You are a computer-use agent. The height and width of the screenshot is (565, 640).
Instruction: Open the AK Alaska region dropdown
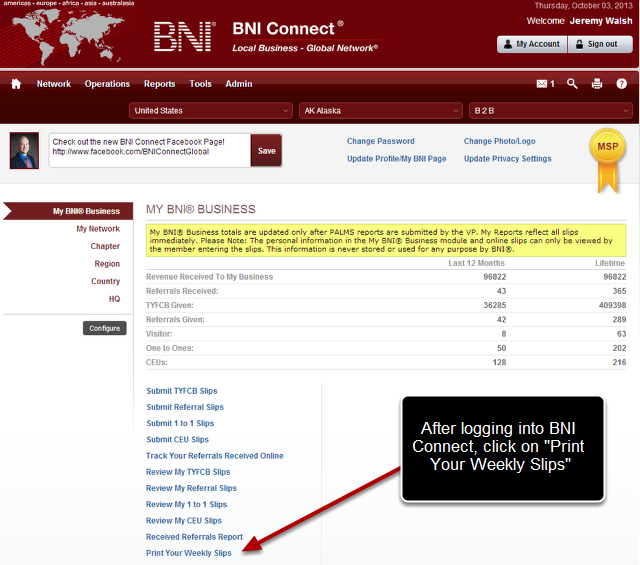(380, 111)
